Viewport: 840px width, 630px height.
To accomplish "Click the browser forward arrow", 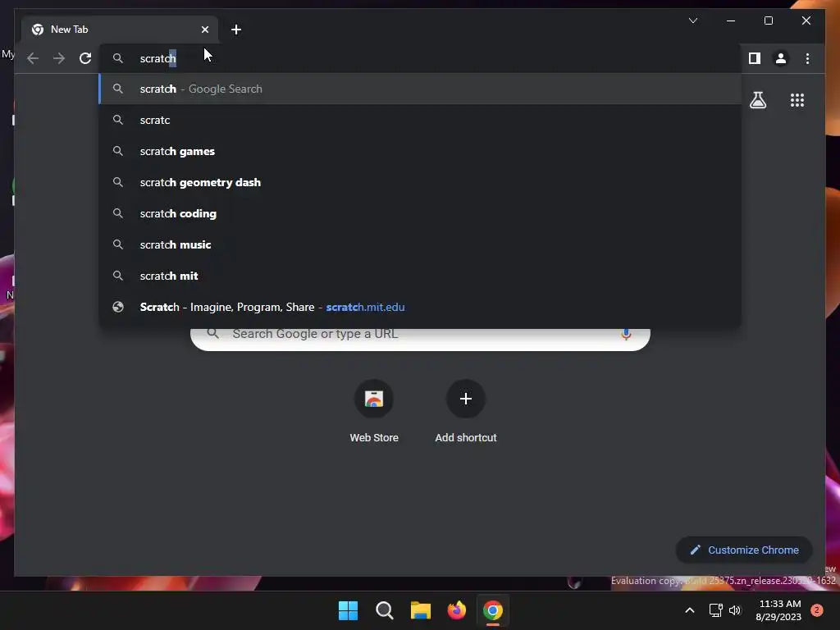I will pos(59,58).
